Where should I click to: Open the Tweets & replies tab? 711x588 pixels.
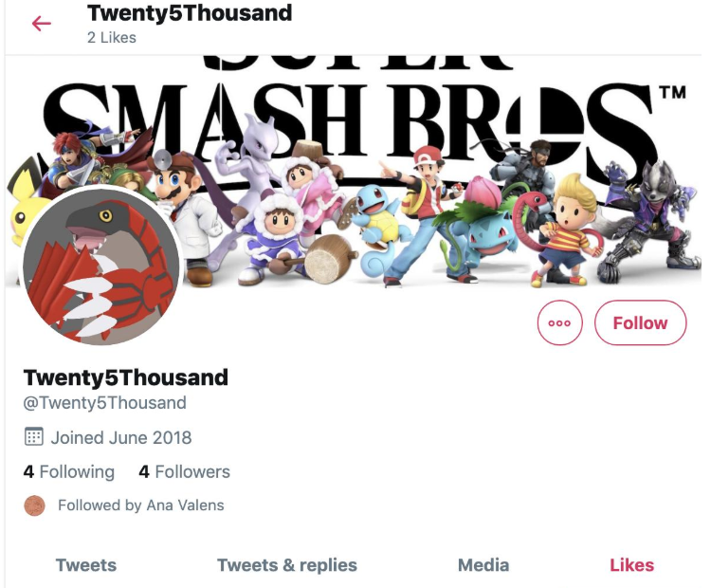[x=287, y=565]
